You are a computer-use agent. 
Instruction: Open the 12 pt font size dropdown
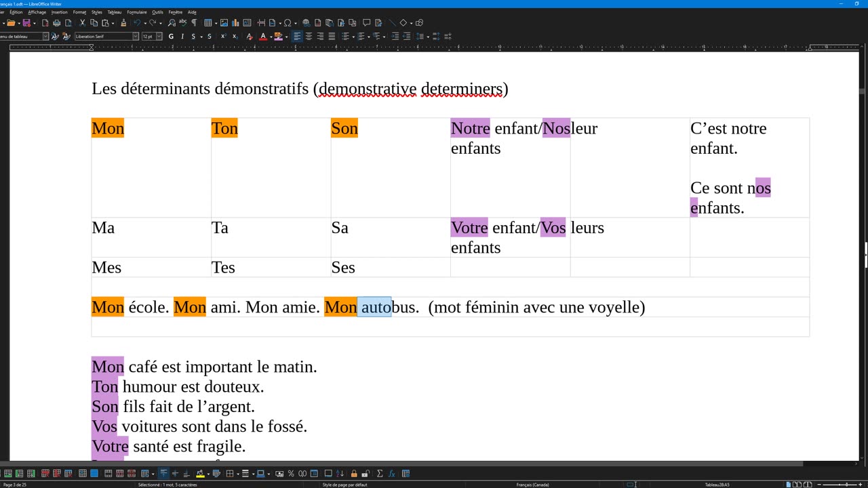point(159,37)
